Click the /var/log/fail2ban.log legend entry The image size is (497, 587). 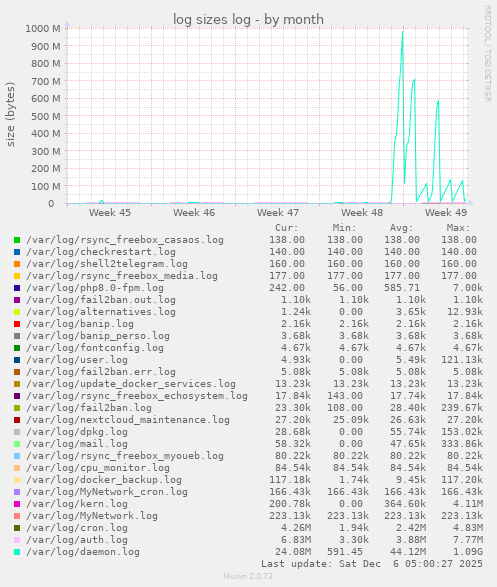(x=89, y=408)
